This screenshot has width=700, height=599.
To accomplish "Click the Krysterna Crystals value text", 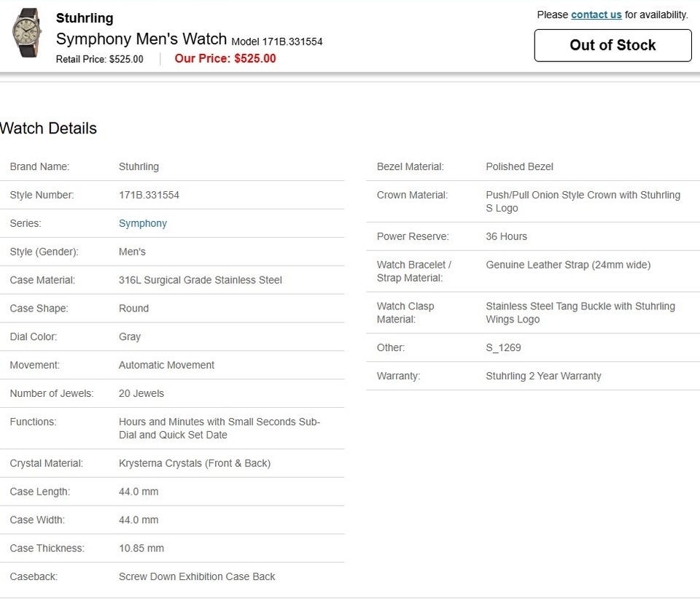I will coord(195,463).
